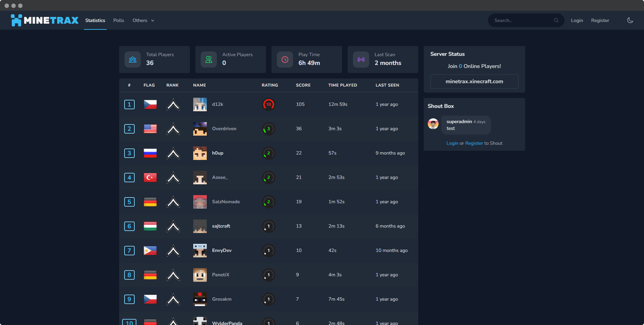Click the Total Players group icon
This screenshot has height=325, width=644.
tap(133, 60)
